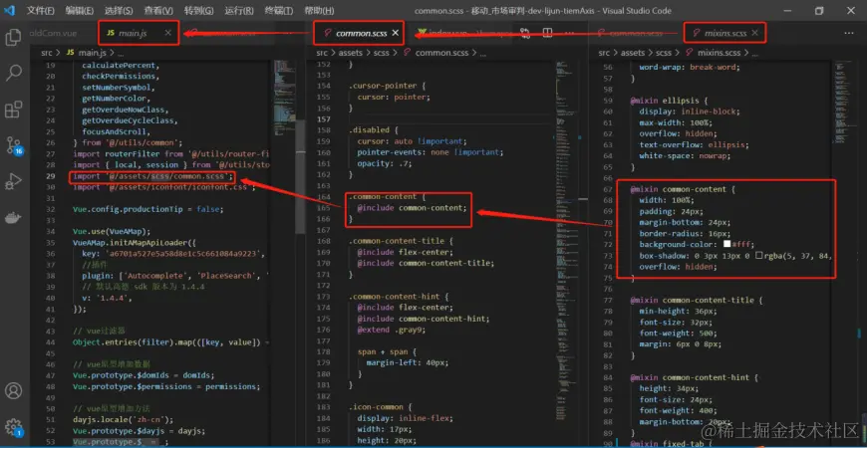Switch to the common.scss tab in the right group
The height and width of the screenshot is (449, 868).
636,33
